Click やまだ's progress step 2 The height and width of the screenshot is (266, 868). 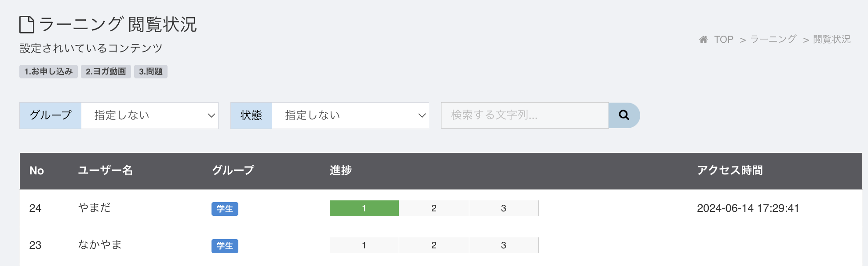(x=434, y=208)
